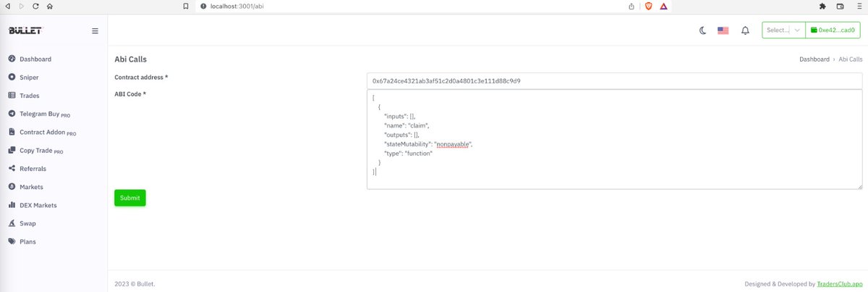Focus the Contract address input field

click(x=614, y=80)
